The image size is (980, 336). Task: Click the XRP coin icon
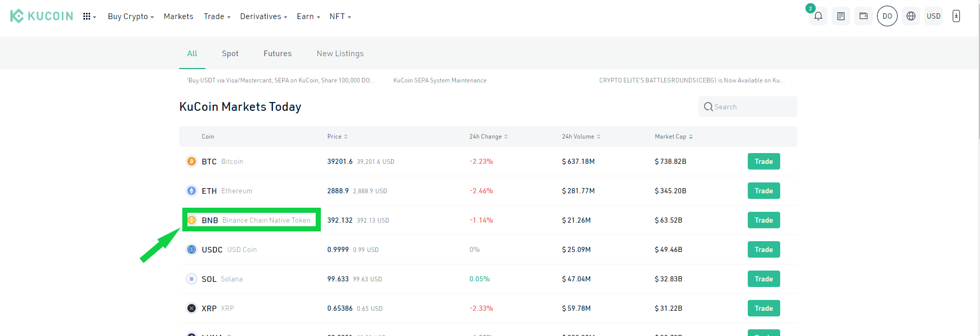coord(192,308)
